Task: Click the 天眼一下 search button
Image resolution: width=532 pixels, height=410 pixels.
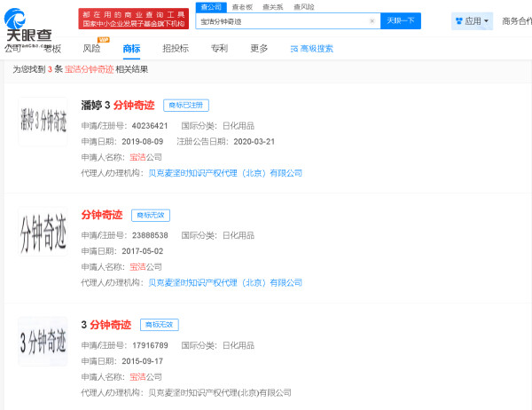Action: [x=401, y=20]
